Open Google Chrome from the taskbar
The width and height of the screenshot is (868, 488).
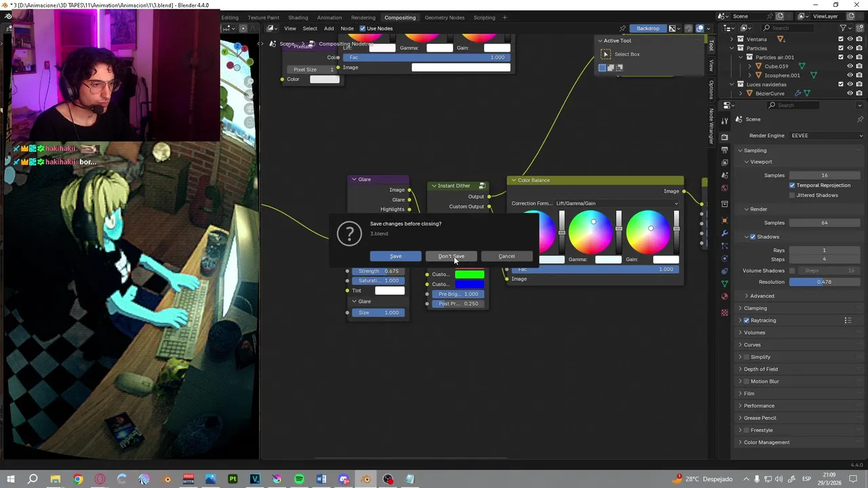(78, 479)
